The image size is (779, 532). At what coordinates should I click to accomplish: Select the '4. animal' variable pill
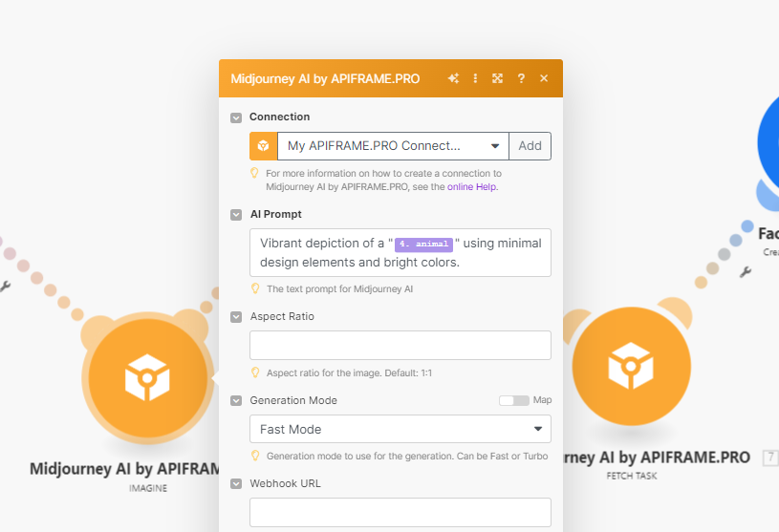423,245
